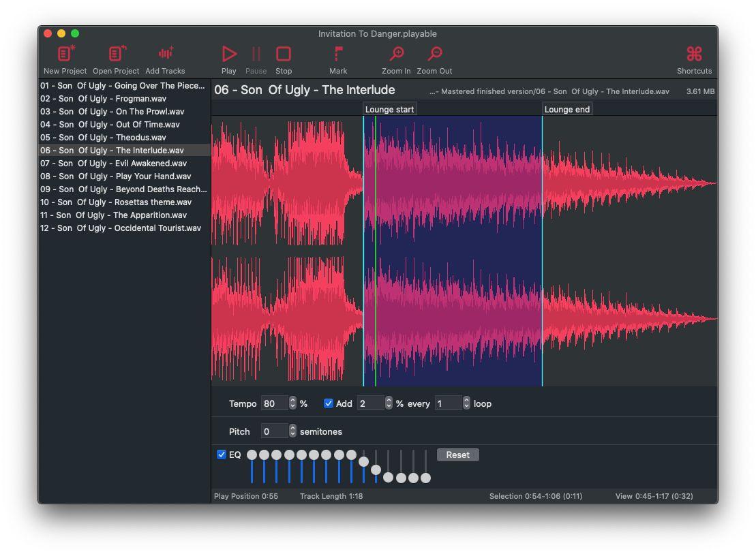Select track 12 Occidental Tourist.wav
Image resolution: width=756 pixels, height=554 pixels.
tap(121, 228)
